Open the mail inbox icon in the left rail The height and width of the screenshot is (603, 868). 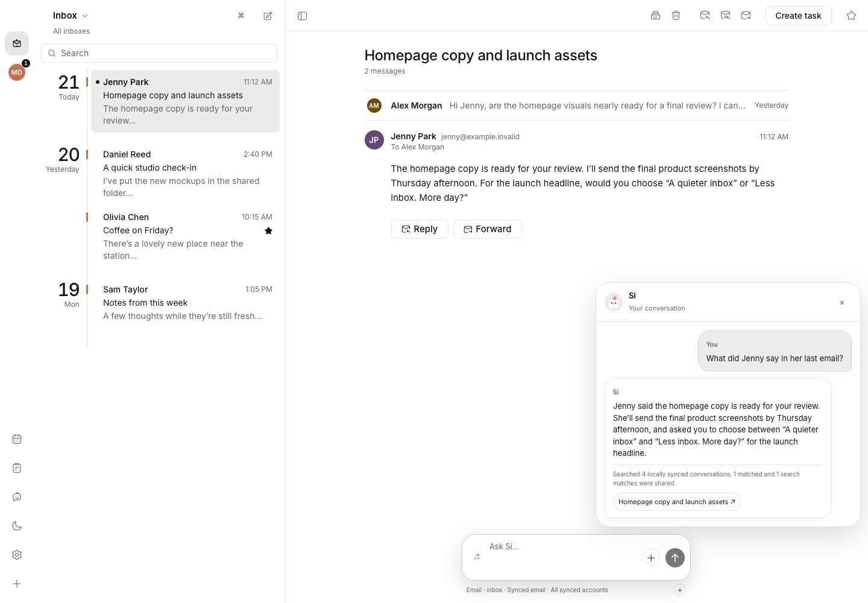17,43
